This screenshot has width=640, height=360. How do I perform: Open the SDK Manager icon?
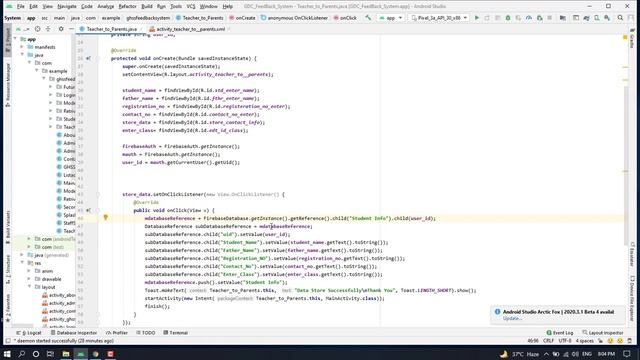coord(607,18)
